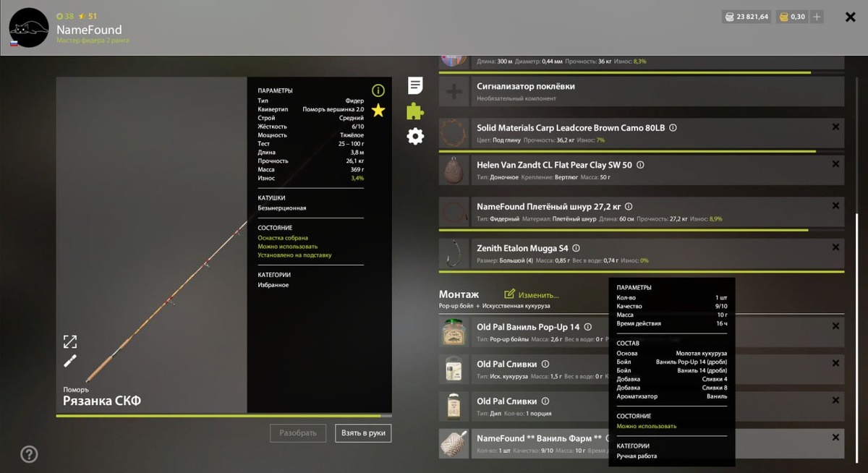This screenshot has width=868, height=473.
Task: Click the player avatar picture
Action: click(x=28, y=27)
